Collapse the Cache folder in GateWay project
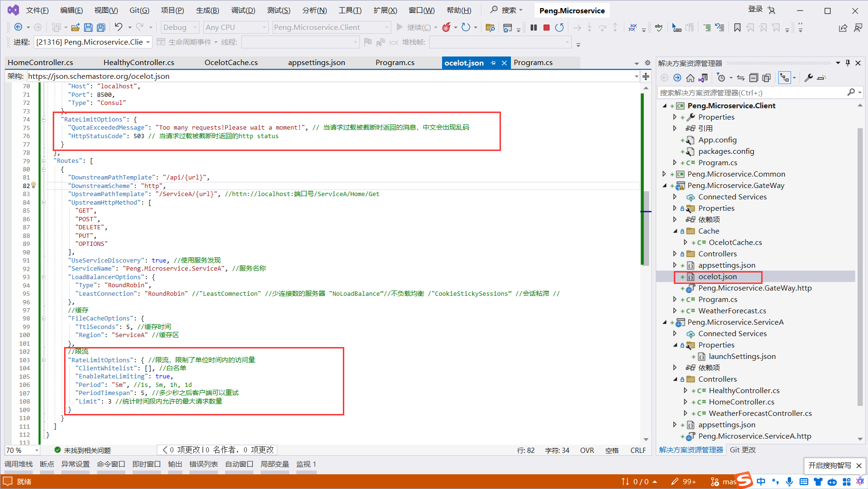 click(675, 231)
